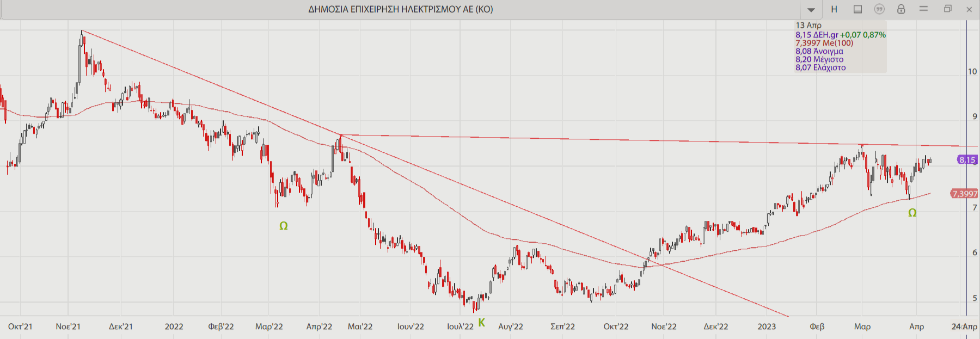Click the Δεκ'21 date label
The width and height of the screenshot is (980, 339).
point(121,326)
